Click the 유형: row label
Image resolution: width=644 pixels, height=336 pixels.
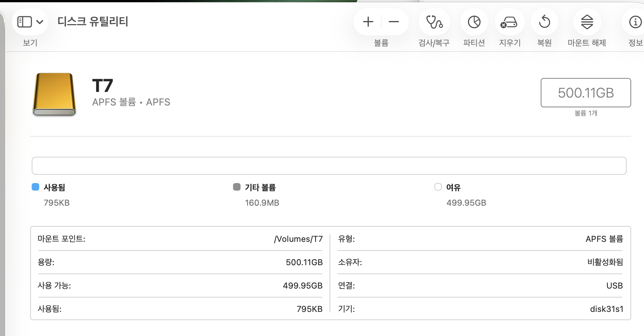(347, 239)
